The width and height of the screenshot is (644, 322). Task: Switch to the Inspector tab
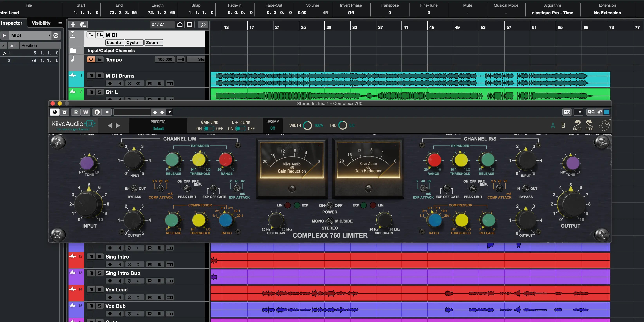(x=12, y=23)
